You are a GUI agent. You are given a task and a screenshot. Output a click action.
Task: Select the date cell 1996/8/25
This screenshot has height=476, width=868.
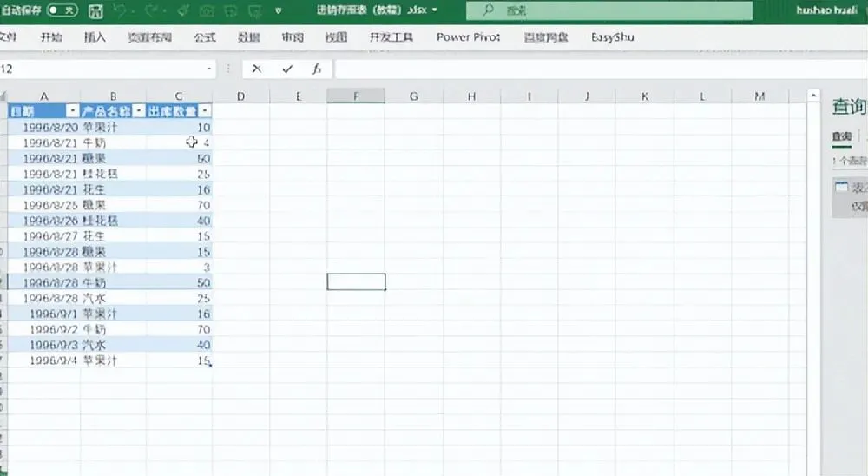[44, 205]
